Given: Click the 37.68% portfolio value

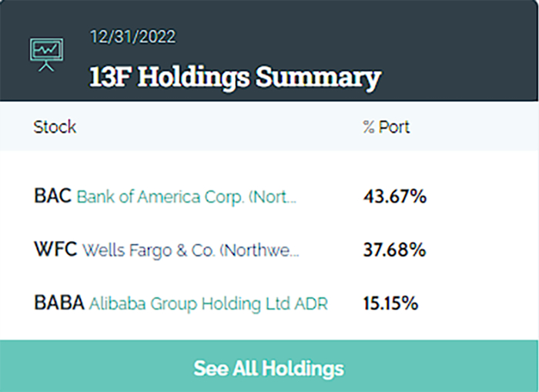Looking at the screenshot, I should point(394,251).
